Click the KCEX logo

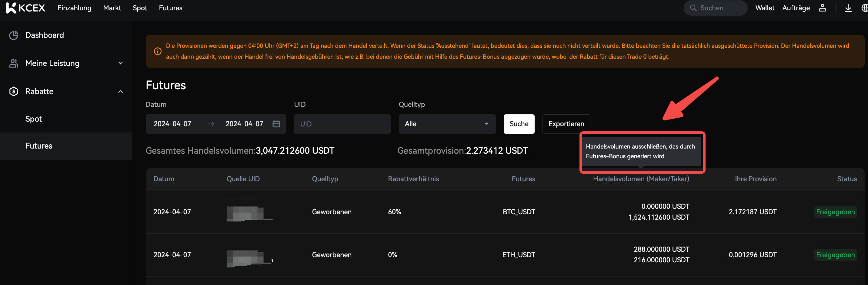click(25, 8)
